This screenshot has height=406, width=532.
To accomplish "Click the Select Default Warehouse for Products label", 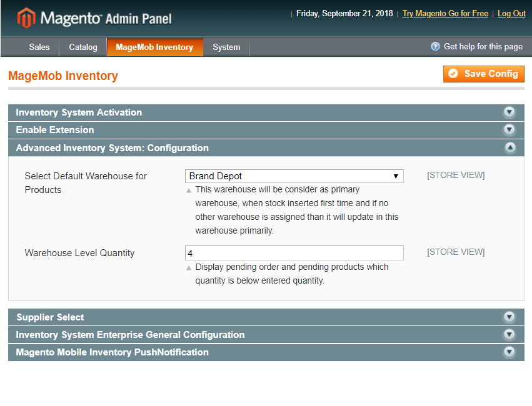I will (86, 183).
